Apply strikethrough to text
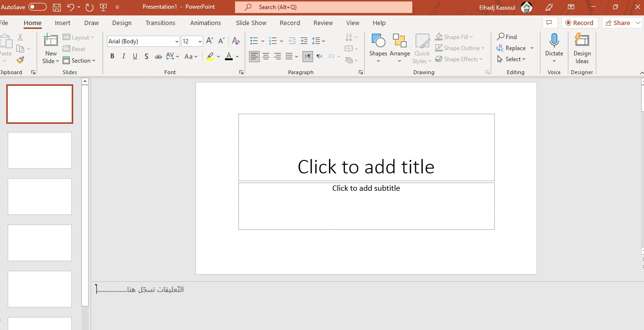 coord(158,56)
